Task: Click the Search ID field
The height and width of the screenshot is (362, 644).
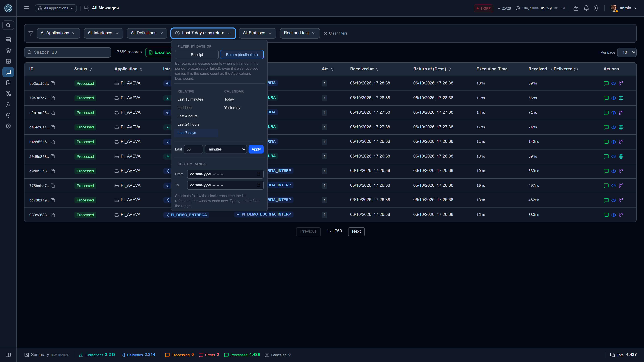Action: [x=67, y=52]
